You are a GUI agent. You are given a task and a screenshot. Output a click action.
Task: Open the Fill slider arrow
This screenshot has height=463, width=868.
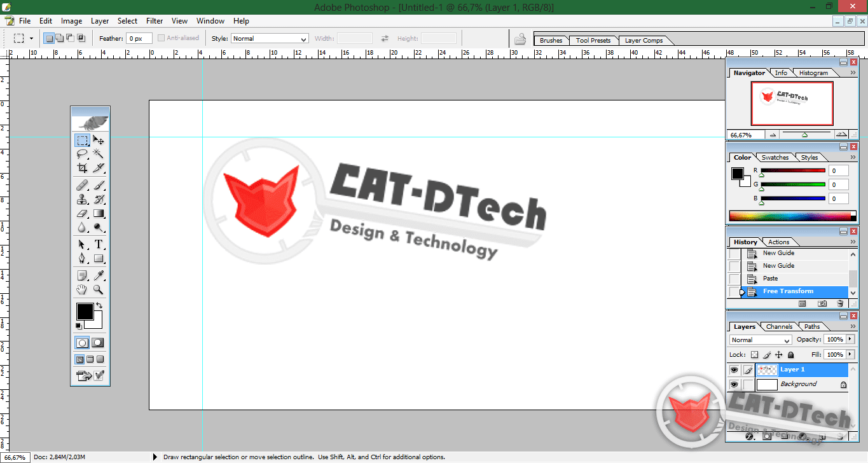pyautogui.click(x=850, y=355)
